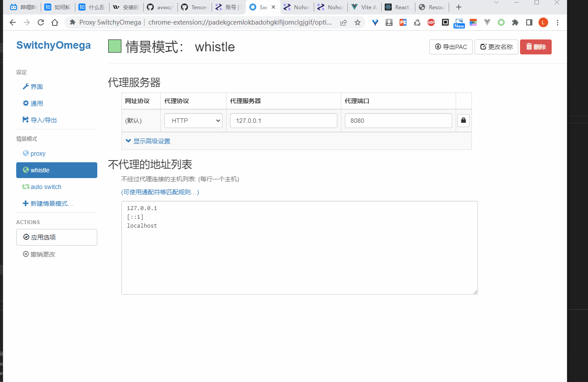Click the SwitchyOmega logo heading
This screenshot has height=382, width=588.
pyautogui.click(x=53, y=45)
